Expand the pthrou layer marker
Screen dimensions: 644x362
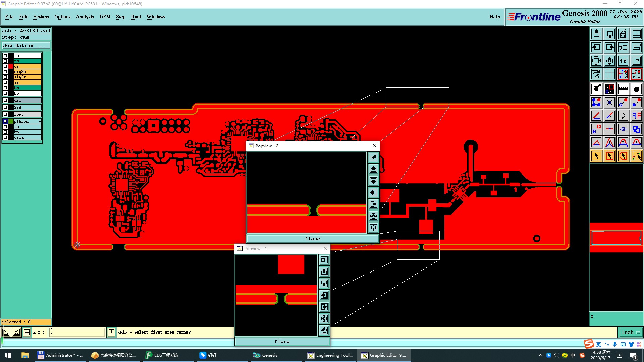[x=40, y=121]
